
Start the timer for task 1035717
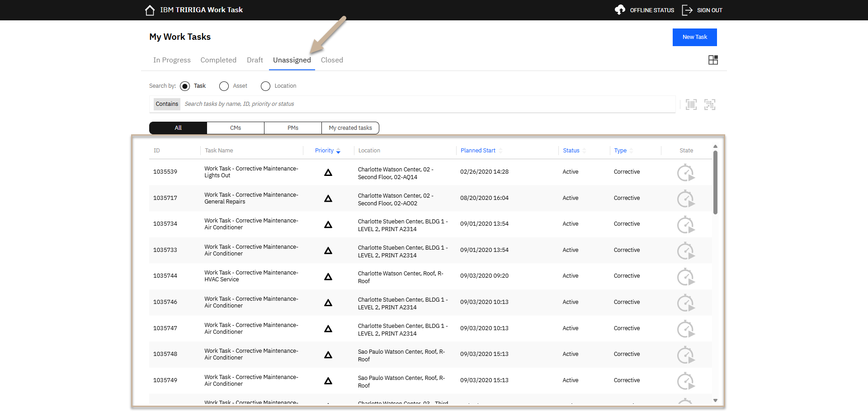[x=686, y=199]
